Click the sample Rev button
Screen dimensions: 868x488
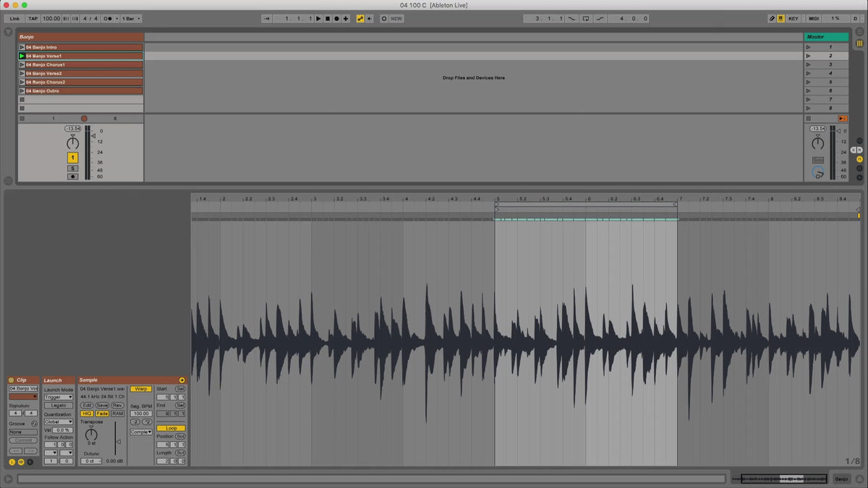[117, 406]
